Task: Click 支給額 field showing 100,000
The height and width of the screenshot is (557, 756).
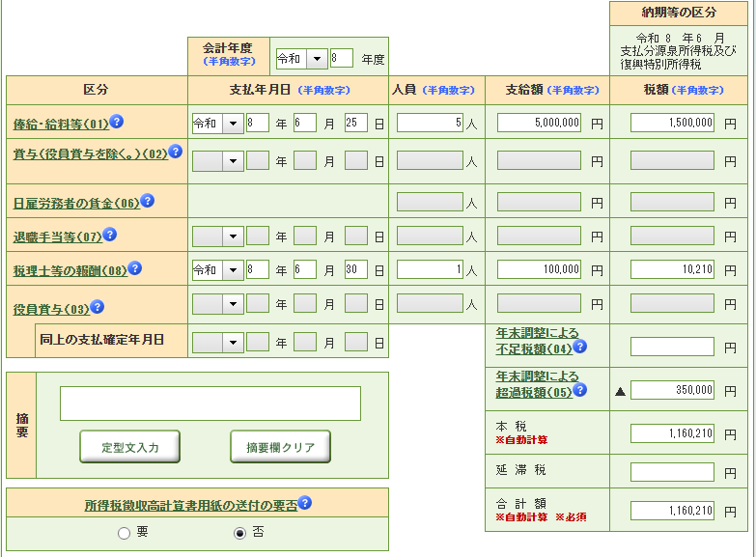Action: click(x=539, y=269)
